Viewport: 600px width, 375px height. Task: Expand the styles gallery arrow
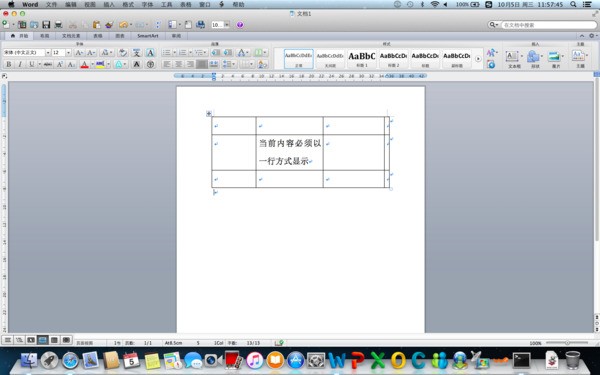(478, 59)
